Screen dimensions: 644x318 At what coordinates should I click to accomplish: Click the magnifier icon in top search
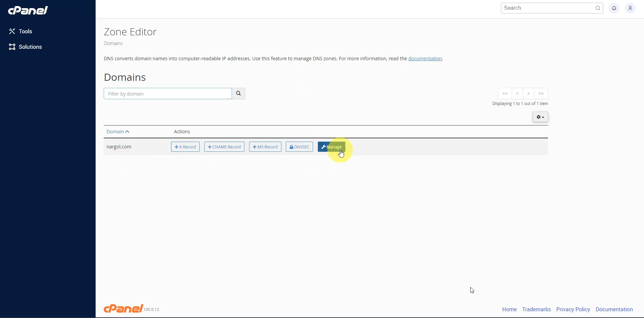click(598, 8)
